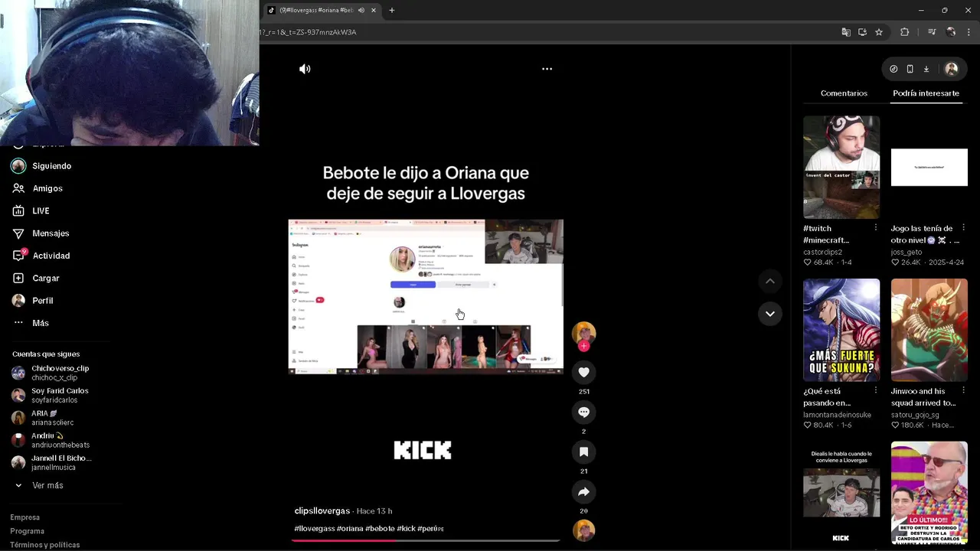Open Actividad notifications
This screenshot has height=551, width=980.
tap(51, 256)
